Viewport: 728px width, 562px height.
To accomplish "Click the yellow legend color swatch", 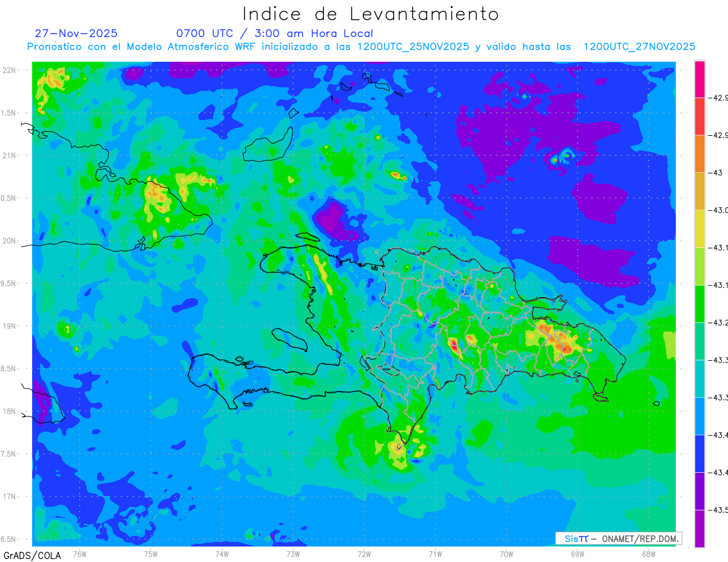I will 699,229.
